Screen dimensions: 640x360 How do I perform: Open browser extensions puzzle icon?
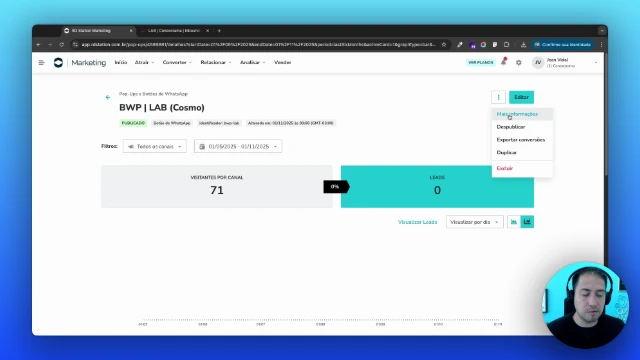point(506,44)
